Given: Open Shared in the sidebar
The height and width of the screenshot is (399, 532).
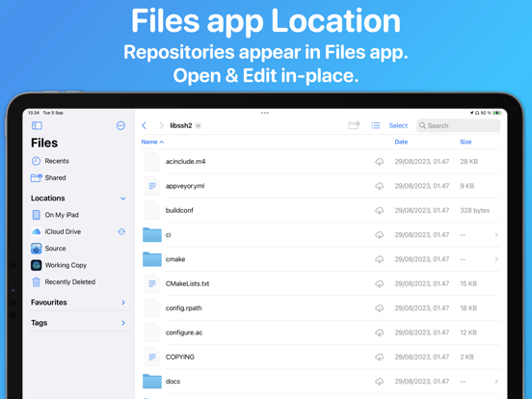Looking at the screenshot, I should coord(78,177).
